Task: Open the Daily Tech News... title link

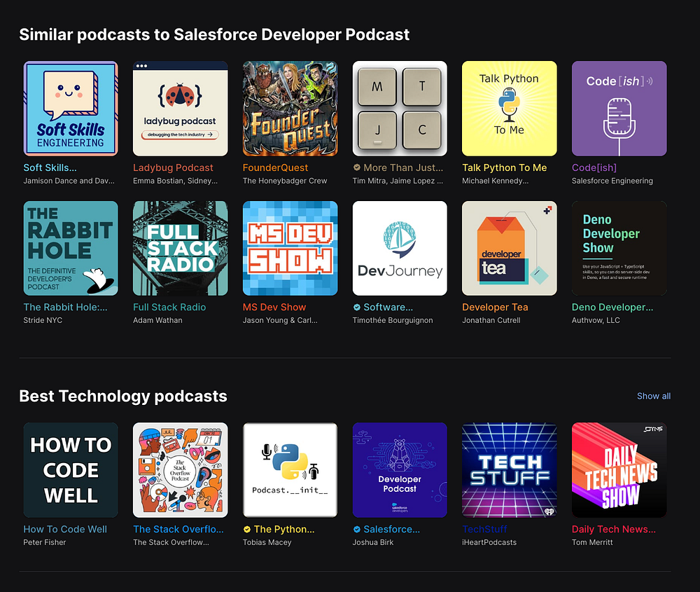Action: click(x=614, y=529)
